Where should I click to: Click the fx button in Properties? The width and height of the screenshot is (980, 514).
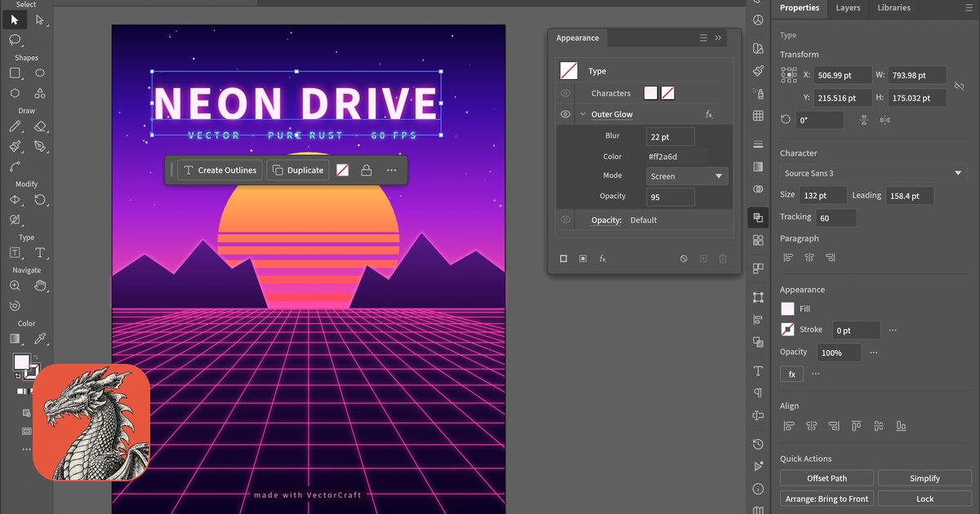(x=791, y=374)
